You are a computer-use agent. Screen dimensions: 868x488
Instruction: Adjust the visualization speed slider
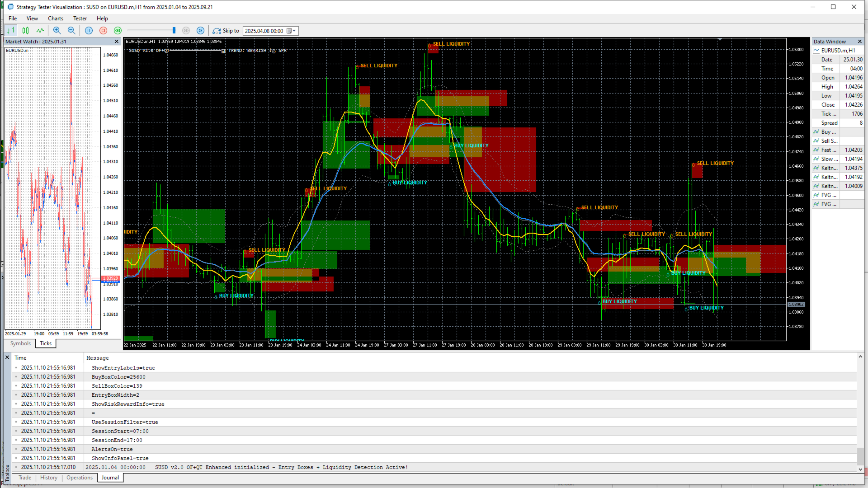pos(174,31)
